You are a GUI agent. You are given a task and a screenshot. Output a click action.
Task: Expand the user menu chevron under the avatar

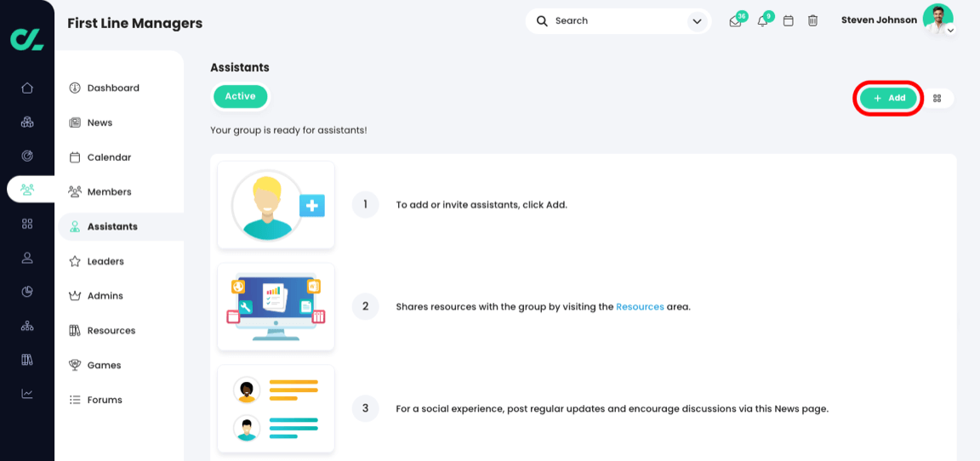pos(950,30)
